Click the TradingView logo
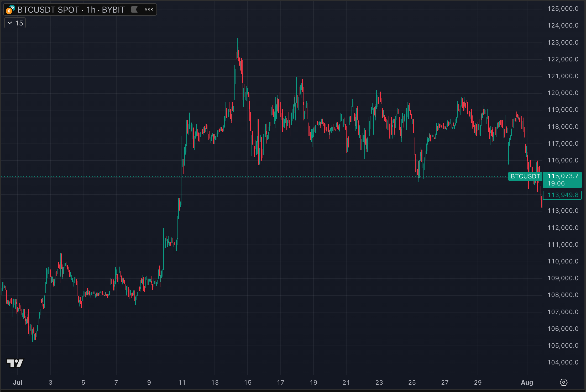 point(15,363)
